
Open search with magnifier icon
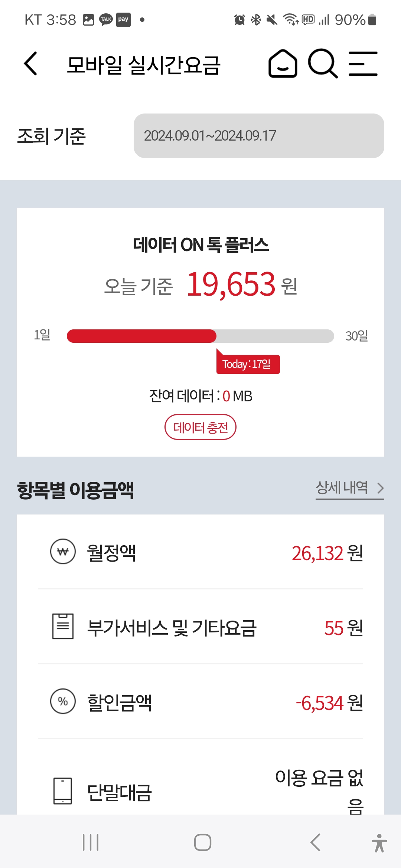pyautogui.click(x=323, y=64)
